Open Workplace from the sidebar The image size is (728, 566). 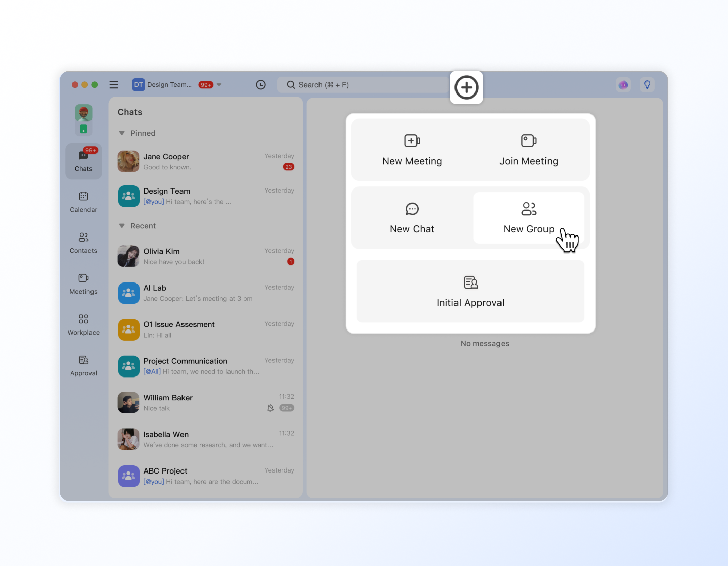coord(83,324)
